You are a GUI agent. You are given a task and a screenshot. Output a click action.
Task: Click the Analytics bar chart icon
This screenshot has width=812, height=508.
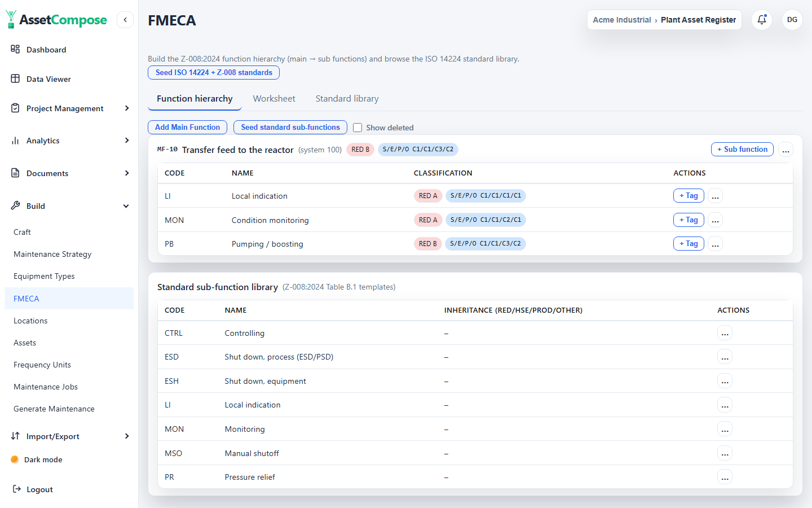[15, 141]
